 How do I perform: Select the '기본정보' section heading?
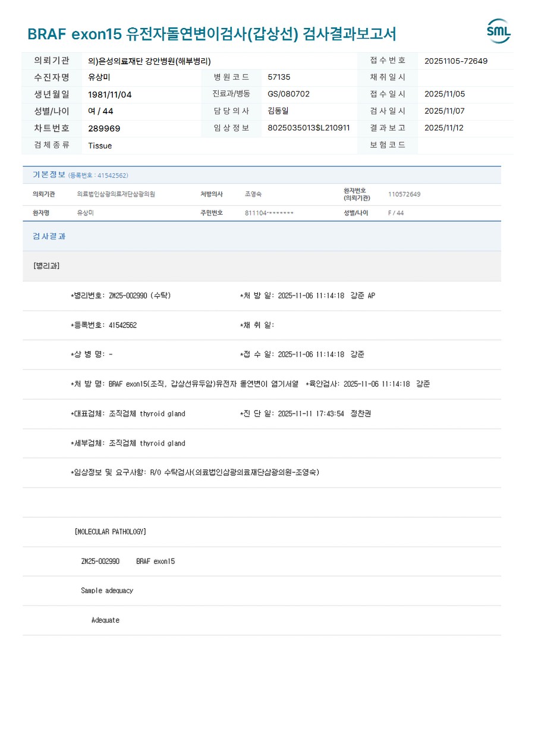coord(49,175)
